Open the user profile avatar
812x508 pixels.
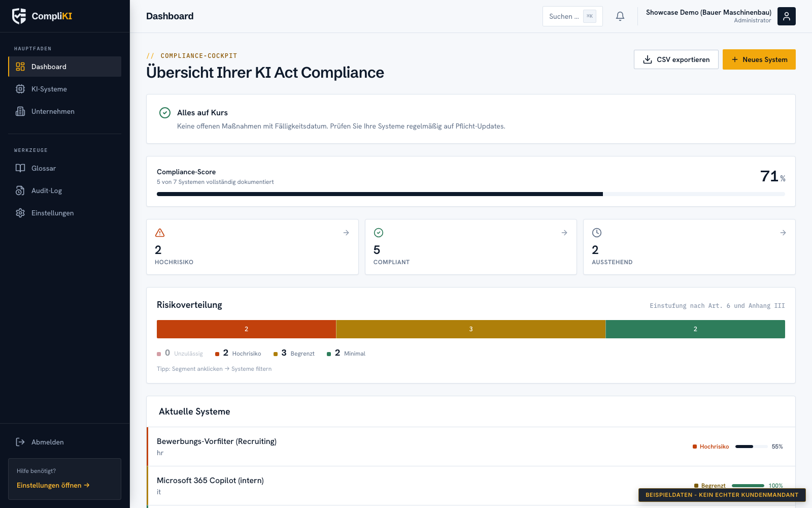787,16
